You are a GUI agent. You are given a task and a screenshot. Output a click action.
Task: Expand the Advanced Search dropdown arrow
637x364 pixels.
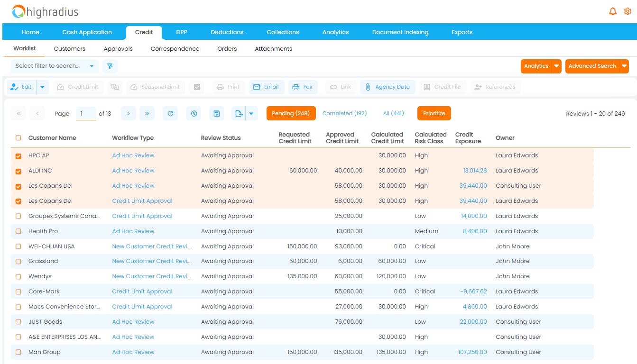(x=624, y=66)
